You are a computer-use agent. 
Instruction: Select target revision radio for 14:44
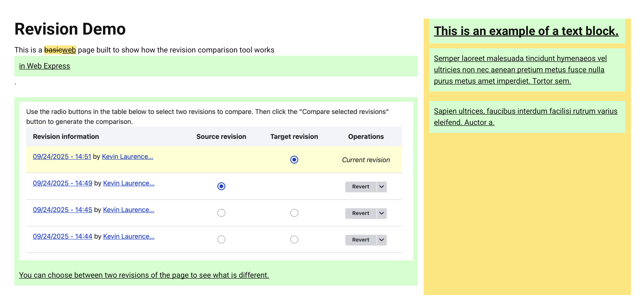click(x=294, y=239)
